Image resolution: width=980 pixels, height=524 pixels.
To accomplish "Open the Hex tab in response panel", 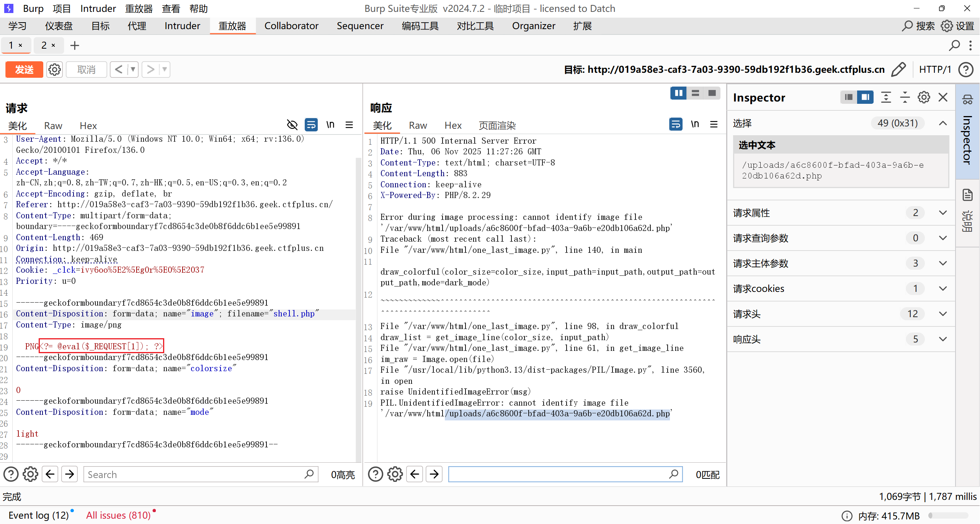I will 453,125.
